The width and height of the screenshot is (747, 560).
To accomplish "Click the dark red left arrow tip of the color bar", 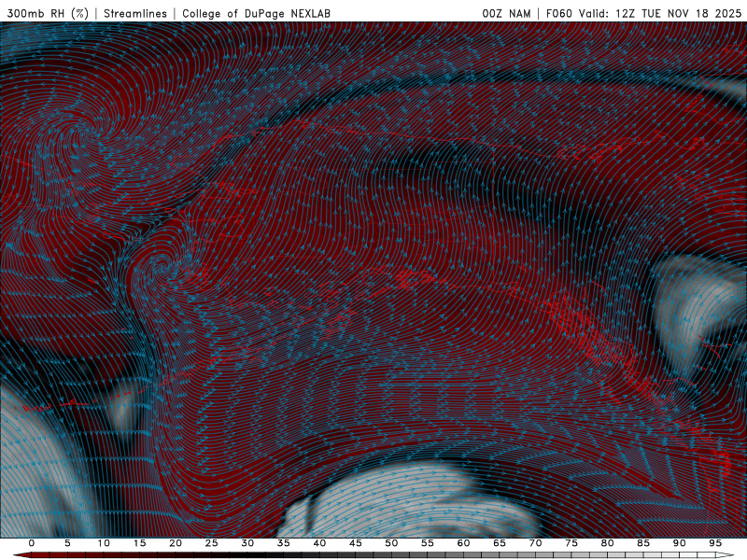I will [21, 555].
